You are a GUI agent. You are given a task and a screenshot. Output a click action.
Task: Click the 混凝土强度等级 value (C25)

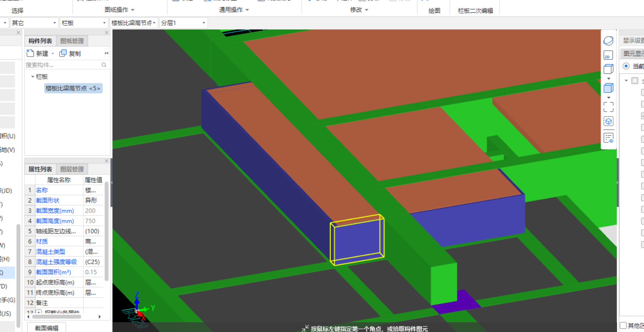(93, 262)
